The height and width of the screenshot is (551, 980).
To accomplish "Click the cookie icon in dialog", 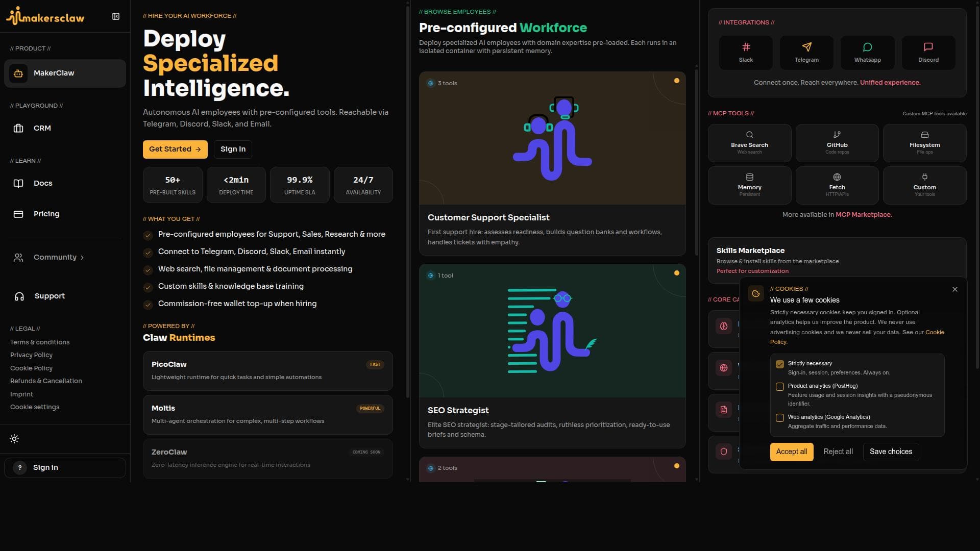I will pyautogui.click(x=756, y=293).
